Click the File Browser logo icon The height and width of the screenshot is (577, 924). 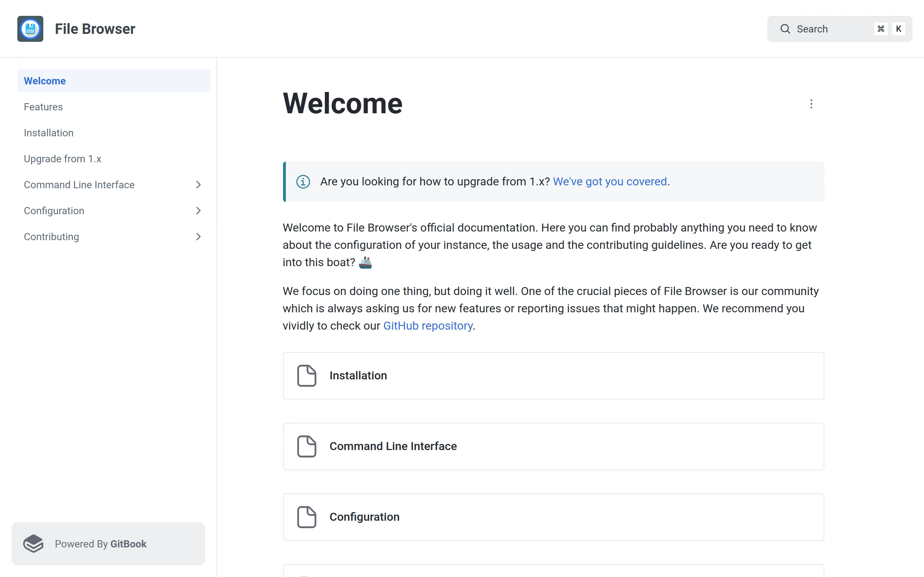[30, 29]
